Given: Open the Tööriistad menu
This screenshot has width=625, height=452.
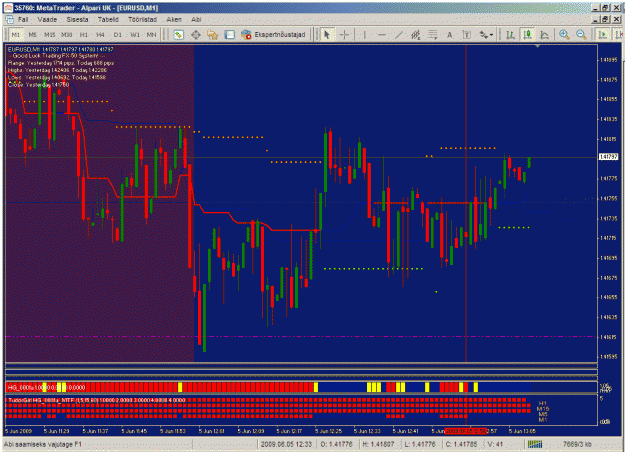Looking at the screenshot, I should 142,19.
